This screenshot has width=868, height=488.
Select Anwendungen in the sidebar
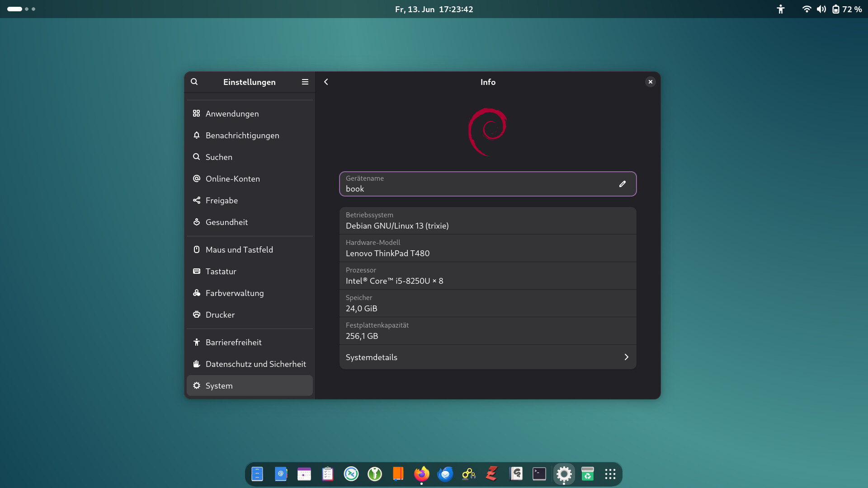250,113
